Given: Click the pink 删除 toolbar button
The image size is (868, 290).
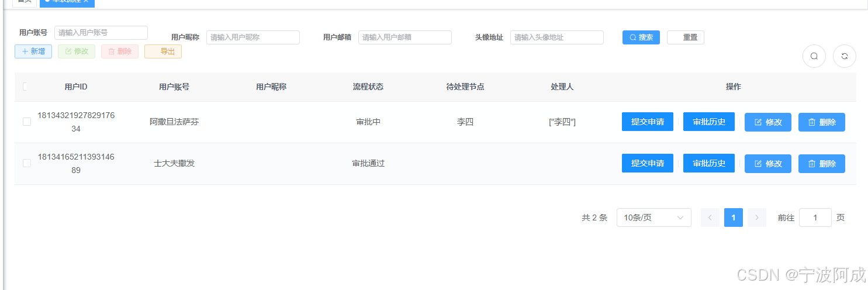Looking at the screenshot, I should [120, 51].
